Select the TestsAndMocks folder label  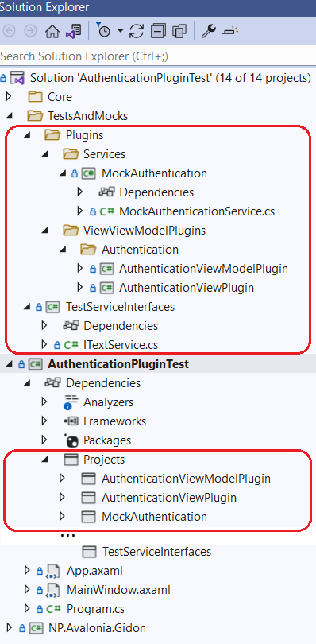[x=88, y=116]
